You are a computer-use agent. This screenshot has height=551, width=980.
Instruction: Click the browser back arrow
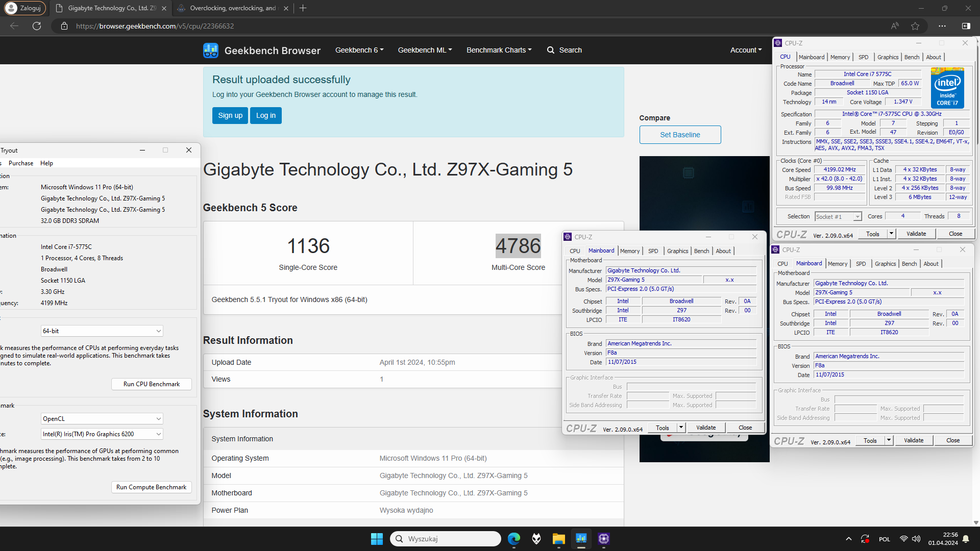14,26
